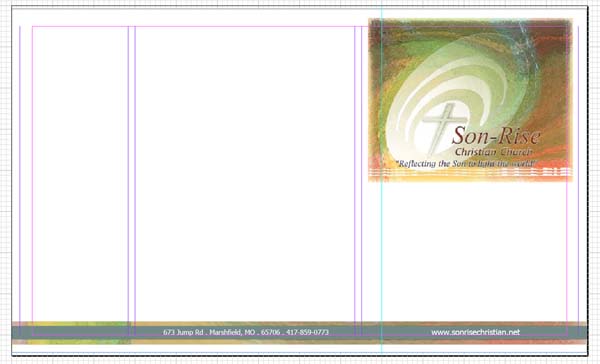Click the Reflecting the Son tagline text
Viewport: 600px width, 364px height.
pyautogui.click(x=466, y=164)
